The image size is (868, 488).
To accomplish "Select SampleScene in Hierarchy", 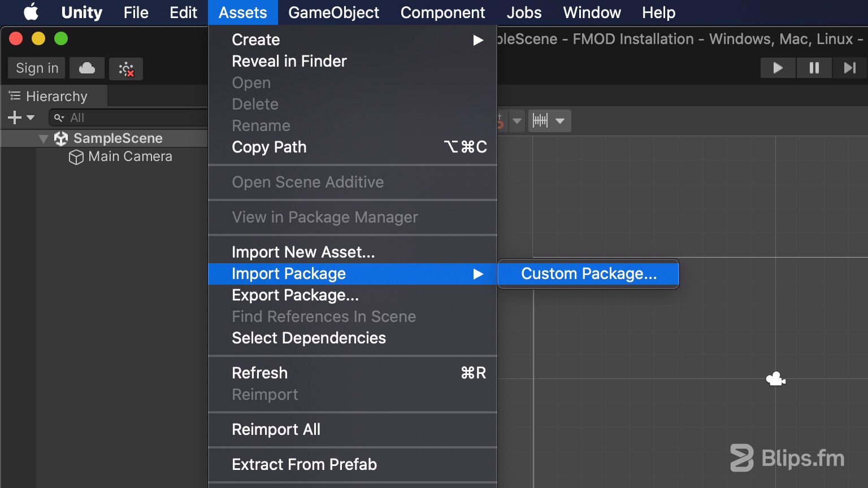I will tap(118, 138).
